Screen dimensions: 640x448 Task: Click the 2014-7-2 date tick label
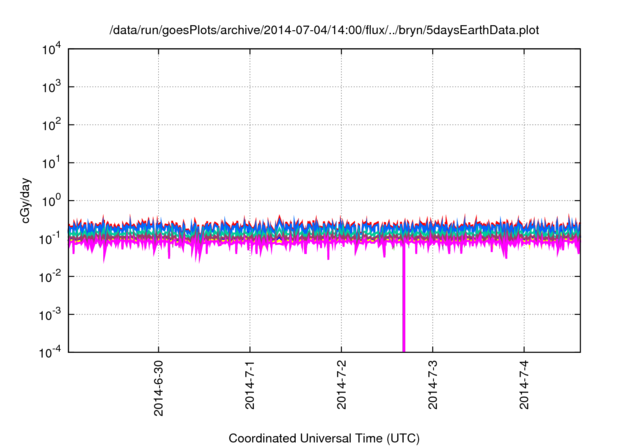click(341, 385)
